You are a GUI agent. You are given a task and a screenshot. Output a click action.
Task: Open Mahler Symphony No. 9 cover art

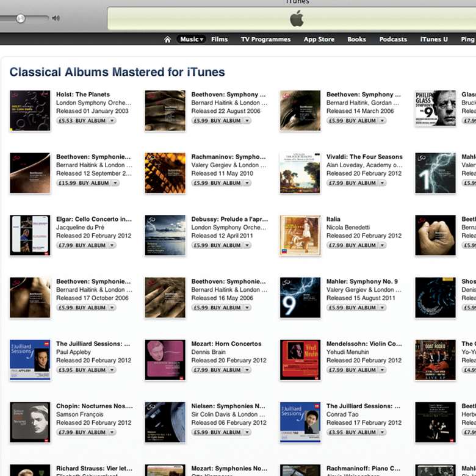point(300,298)
